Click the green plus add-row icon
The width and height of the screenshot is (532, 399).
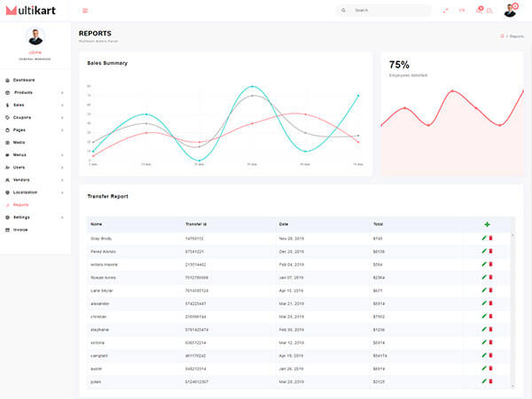tap(487, 224)
